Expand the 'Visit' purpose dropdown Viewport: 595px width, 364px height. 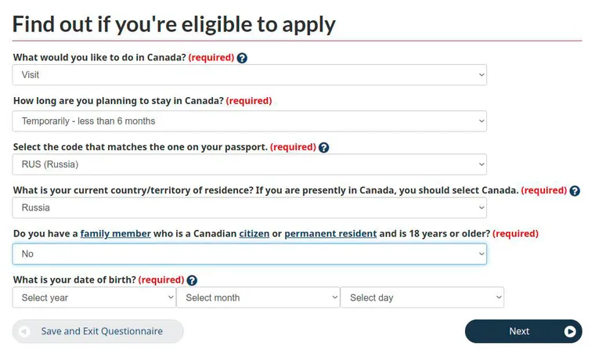249,75
